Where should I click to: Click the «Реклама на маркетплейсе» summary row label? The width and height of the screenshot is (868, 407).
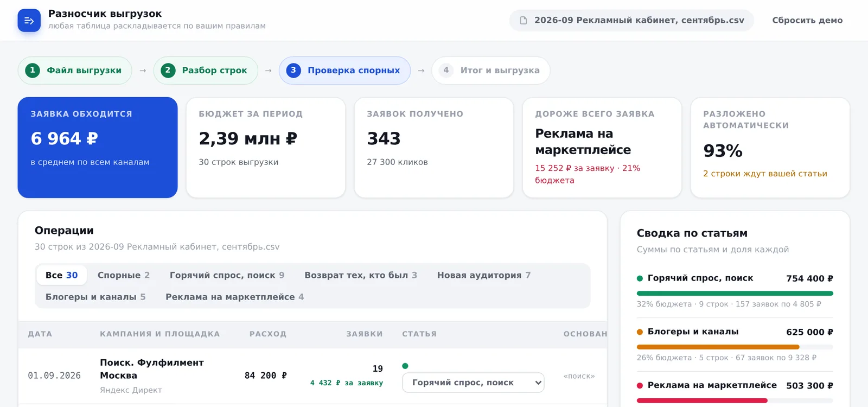tap(712, 385)
